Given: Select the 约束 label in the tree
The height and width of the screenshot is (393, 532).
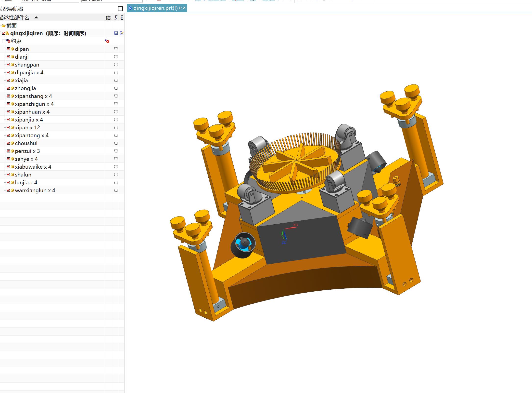Looking at the screenshot, I should pyautogui.click(x=16, y=41).
